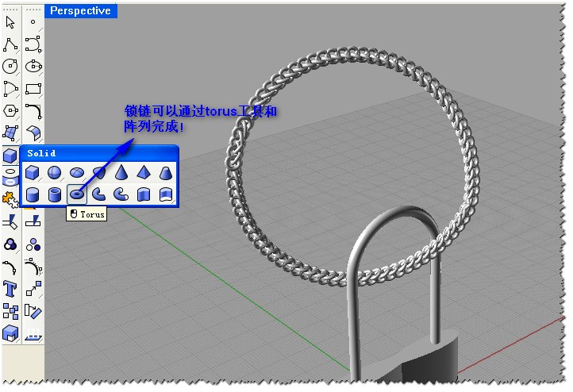The width and height of the screenshot is (573, 392).
Task: Choose the Cone solid tool
Action: point(121,172)
